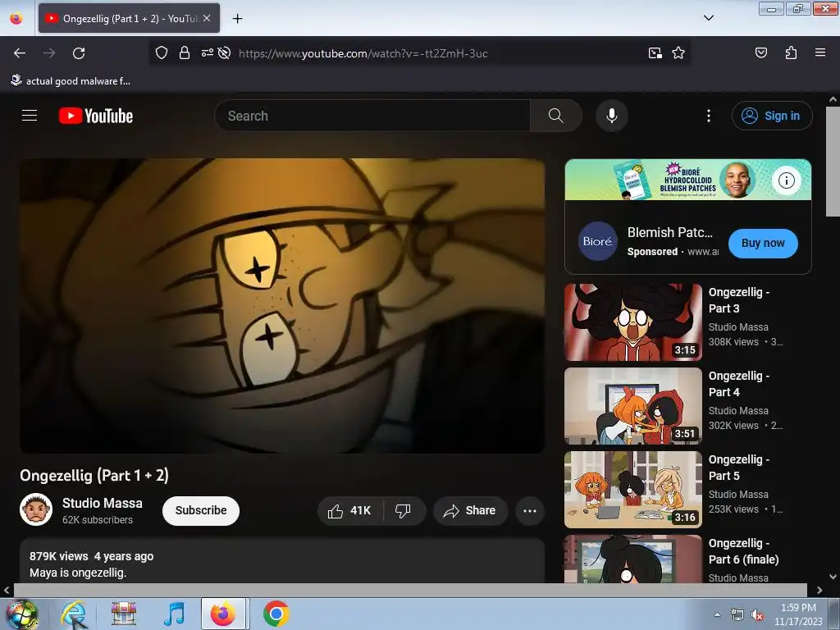Bookmark this page with the star icon
The height and width of the screenshot is (630, 840).
coord(678,53)
